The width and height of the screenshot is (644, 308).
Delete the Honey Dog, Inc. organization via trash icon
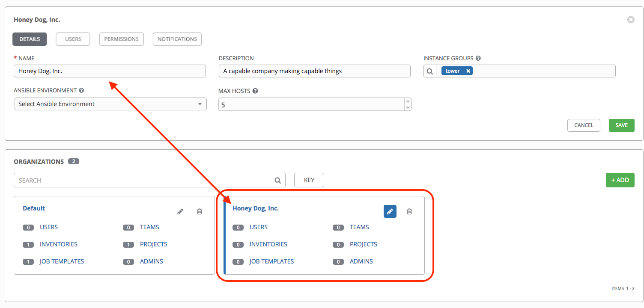[x=409, y=211]
